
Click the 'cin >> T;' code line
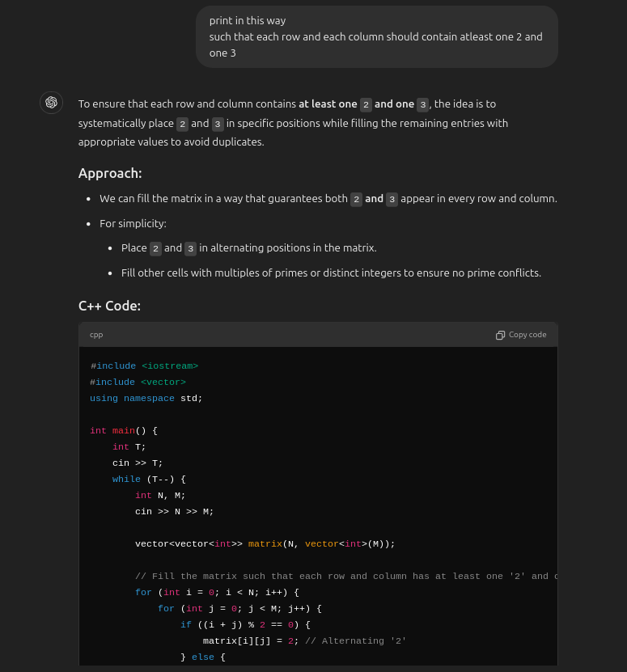[138, 463]
